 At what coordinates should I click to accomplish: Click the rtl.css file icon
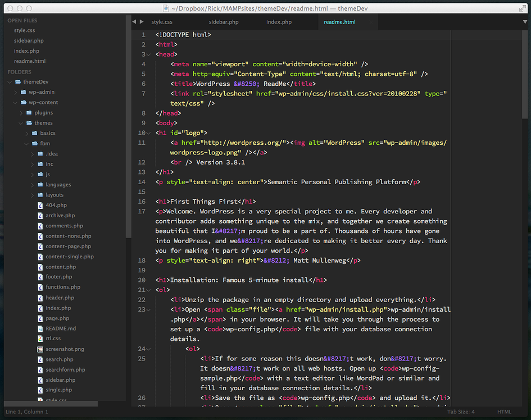point(40,339)
